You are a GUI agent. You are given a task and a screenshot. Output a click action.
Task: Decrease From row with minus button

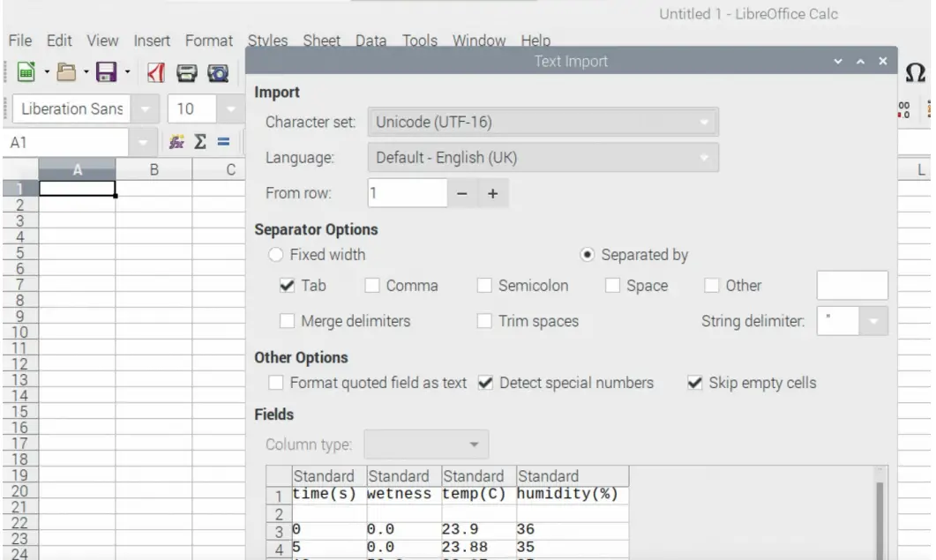tap(462, 193)
